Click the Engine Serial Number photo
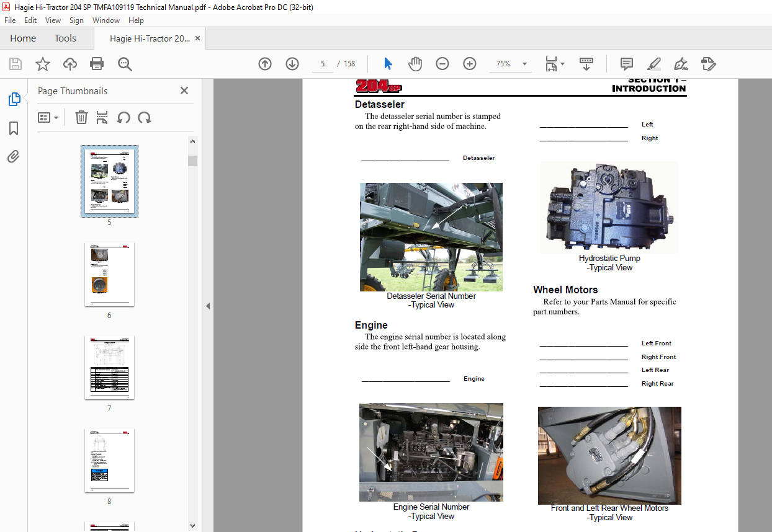772x532 pixels. (431, 452)
